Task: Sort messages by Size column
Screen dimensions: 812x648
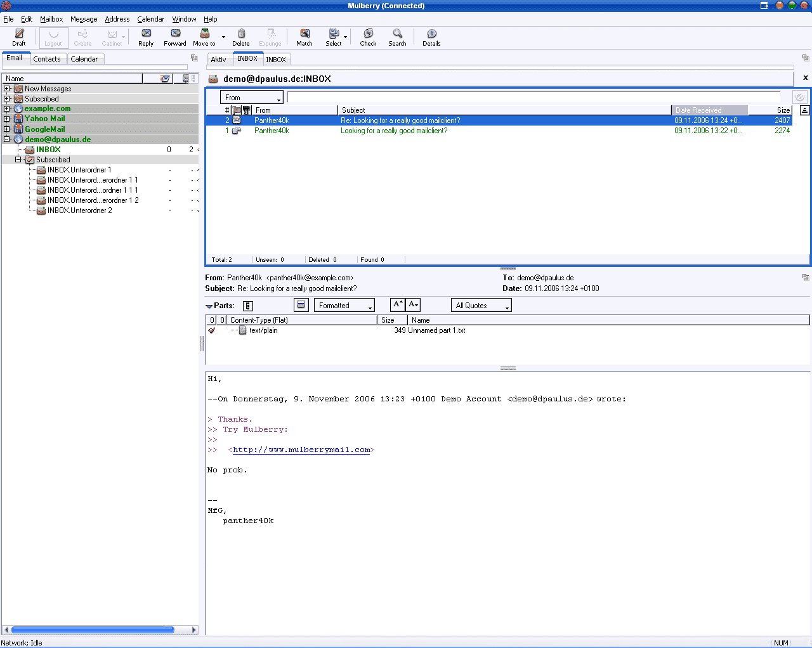Action: (x=770, y=110)
